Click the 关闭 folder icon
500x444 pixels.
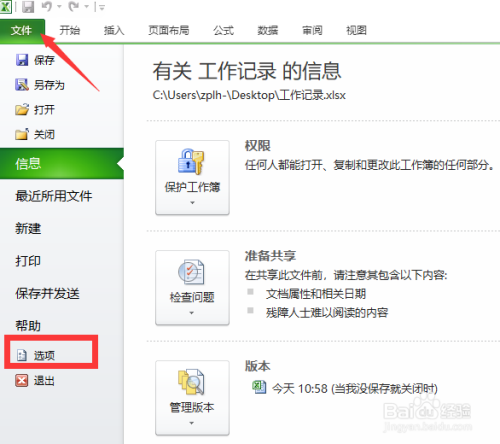[22, 134]
